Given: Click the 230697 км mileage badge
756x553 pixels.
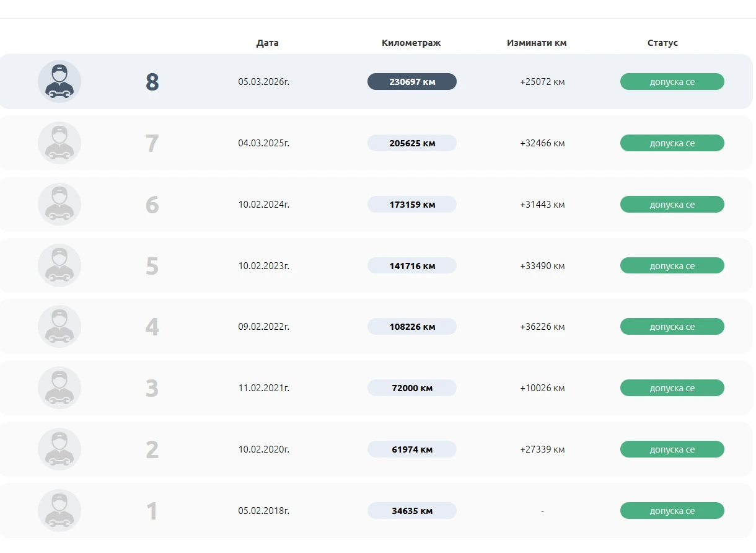Looking at the screenshot, I should [x=412, y=82].
